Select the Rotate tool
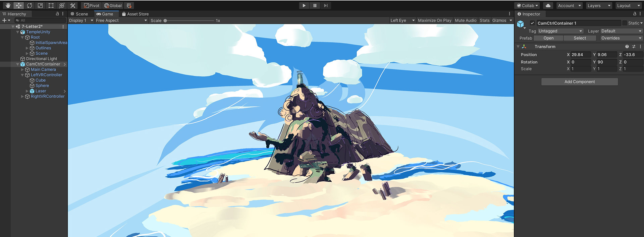 30,5
